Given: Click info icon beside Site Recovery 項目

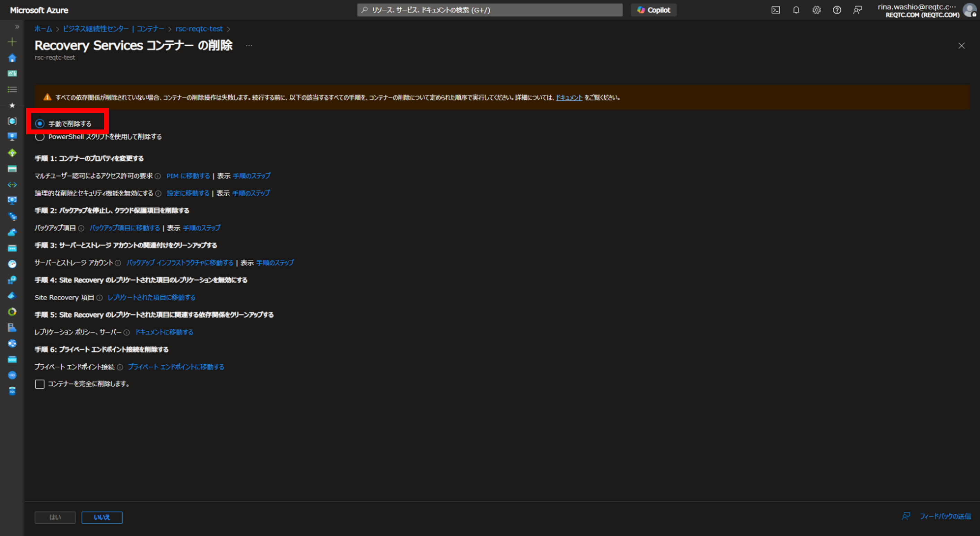Looking at the screenshot, I should (99, 298).
